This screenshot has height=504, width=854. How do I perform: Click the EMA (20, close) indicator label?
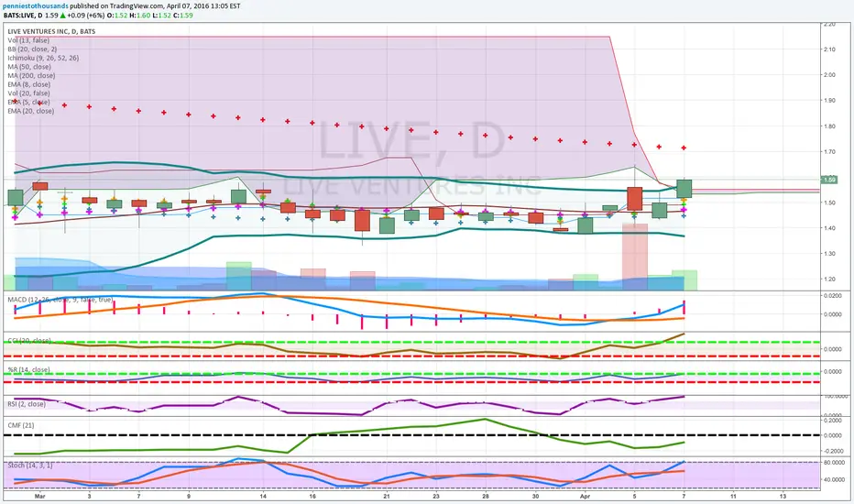point(30,111)
